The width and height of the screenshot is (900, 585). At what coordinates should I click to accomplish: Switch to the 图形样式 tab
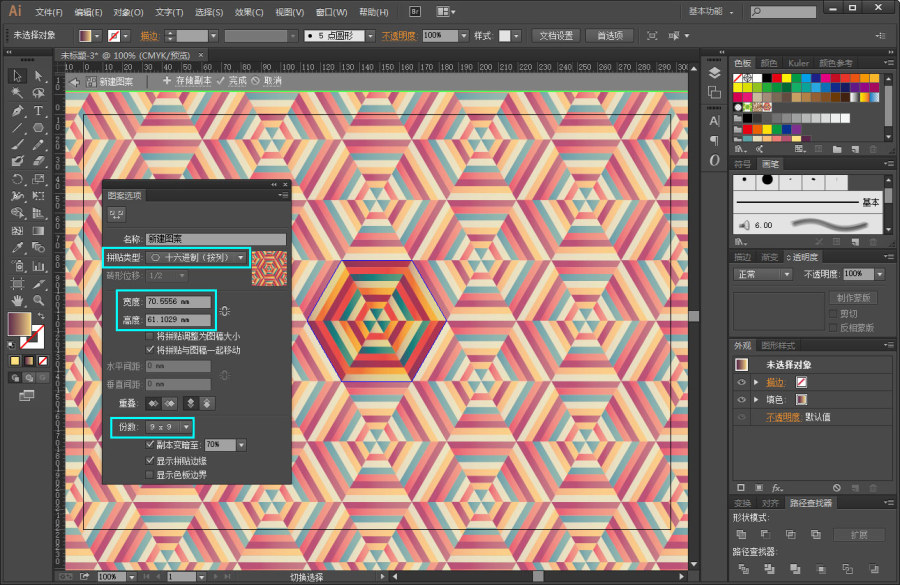(x=778, y=346)
